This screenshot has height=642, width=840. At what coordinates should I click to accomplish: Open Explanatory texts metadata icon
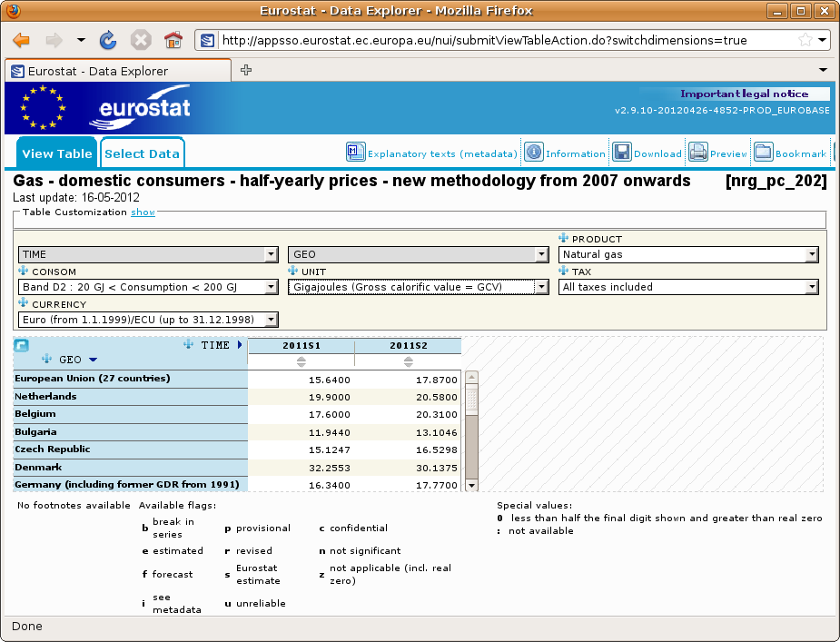[356, 153]
